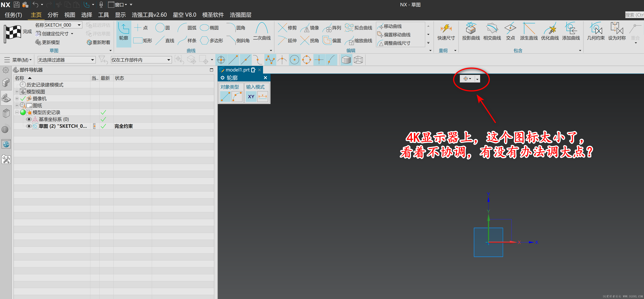644x299 pixels.
Task: Expand the 图纸 tree node
Action: click(x=17, y=105)
